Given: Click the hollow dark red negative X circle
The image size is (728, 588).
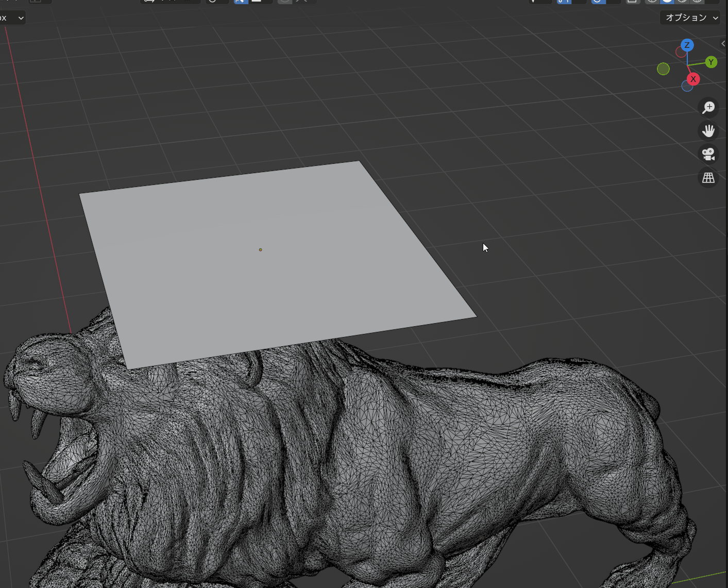Looking at the screenshot, I should click(x=681, y=53).
